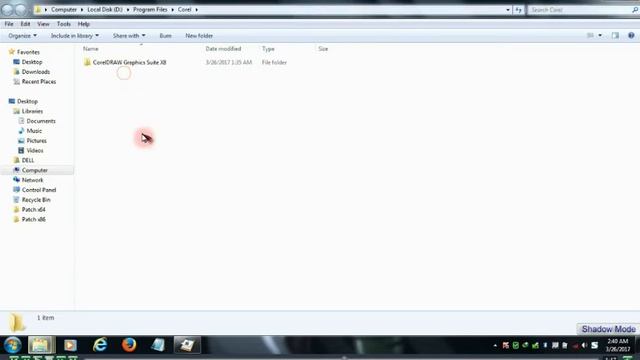The width and height of the screenshot is (640, 360).
Task: Refresh the folder view in the address bar
Action: coord(518,9)
